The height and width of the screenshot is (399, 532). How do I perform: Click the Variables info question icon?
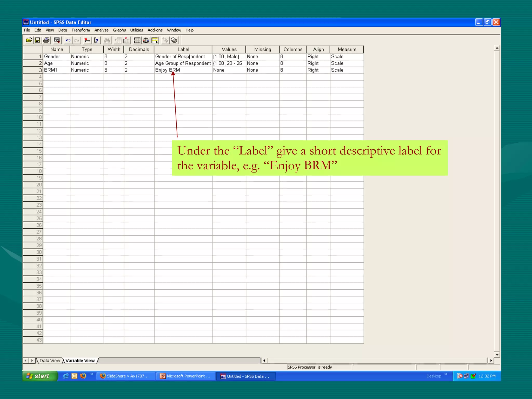[x=96, y=40]
